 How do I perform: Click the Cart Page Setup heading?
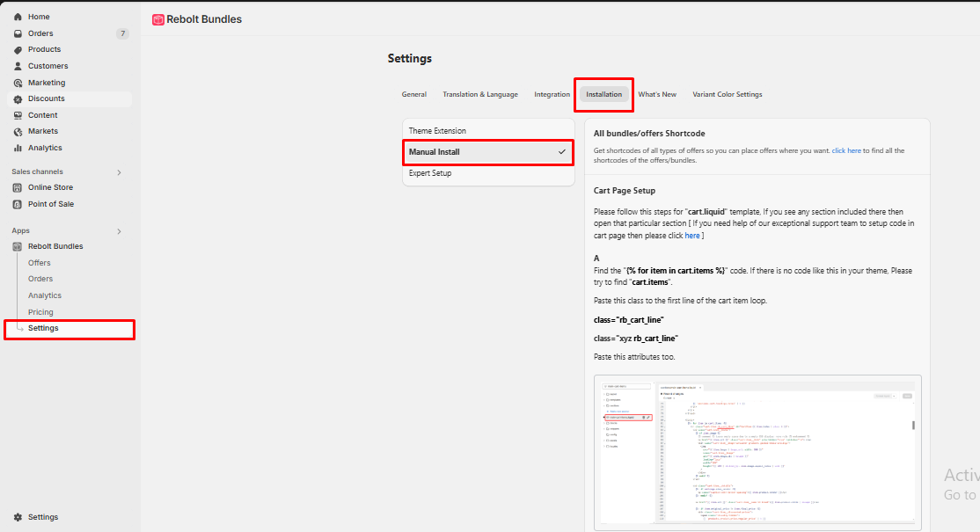click(625, 191)
